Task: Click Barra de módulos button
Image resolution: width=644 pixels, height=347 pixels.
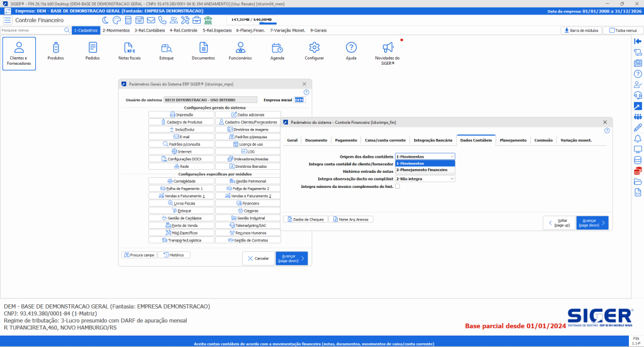Action: [x=581, y=30]
